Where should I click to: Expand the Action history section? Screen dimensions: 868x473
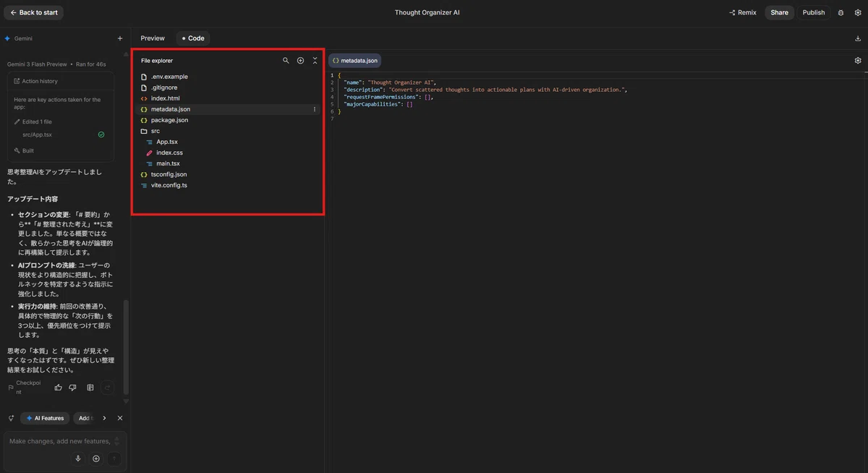[40, 81]
